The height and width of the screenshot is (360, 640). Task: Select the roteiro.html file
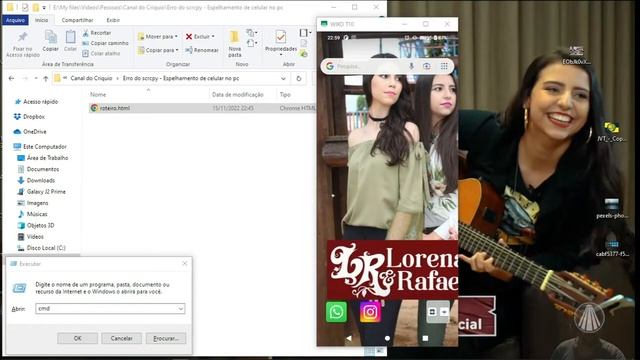click(115, 108)
